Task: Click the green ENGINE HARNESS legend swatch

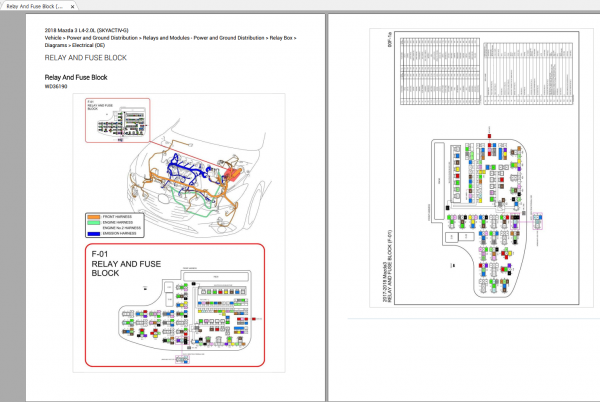Action: [x=94, y=222]
